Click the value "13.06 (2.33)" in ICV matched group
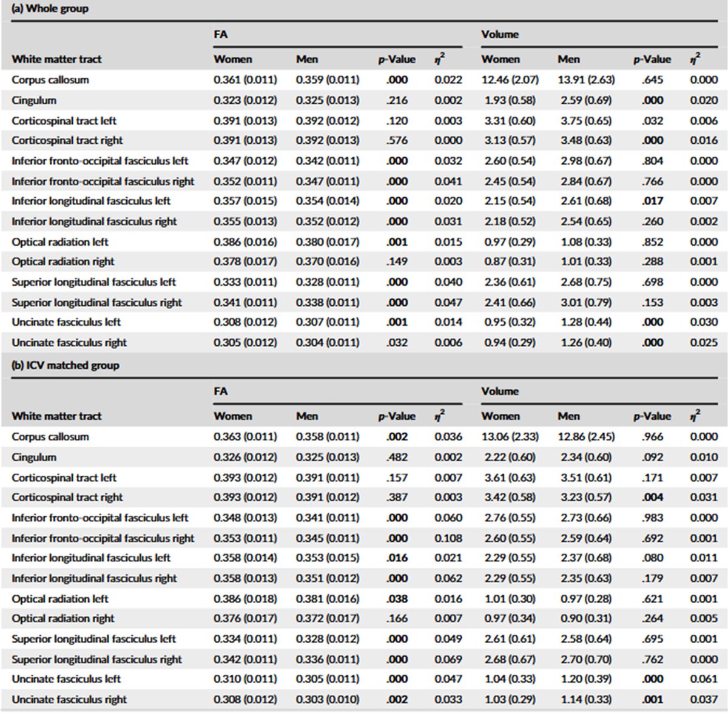Viewport: 728px width, 713px height. pyautogui.click(x=510, y=436)
